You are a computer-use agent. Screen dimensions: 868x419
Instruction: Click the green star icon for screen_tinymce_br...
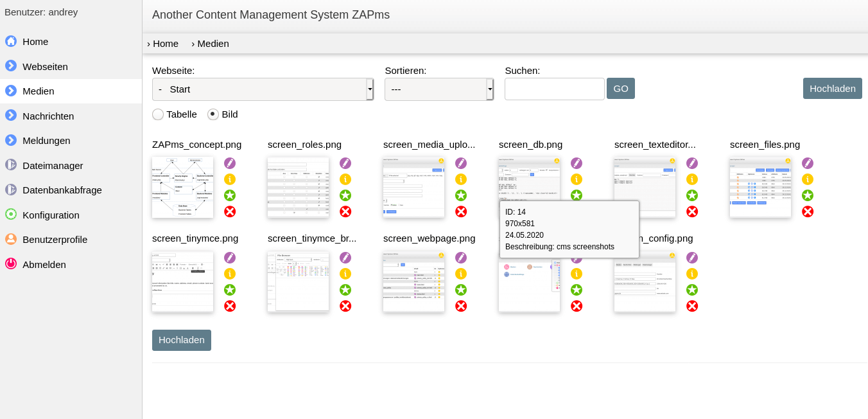point(345,290)
